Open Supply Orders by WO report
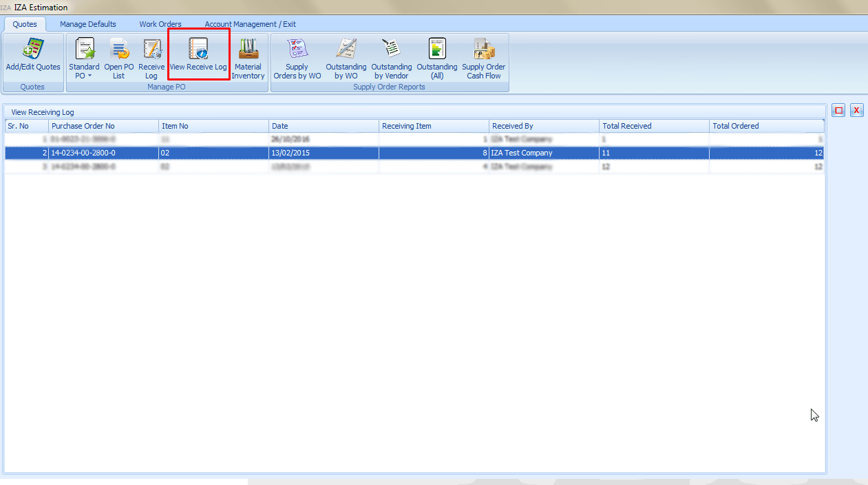The image size is (868, 485). point(297,58)
